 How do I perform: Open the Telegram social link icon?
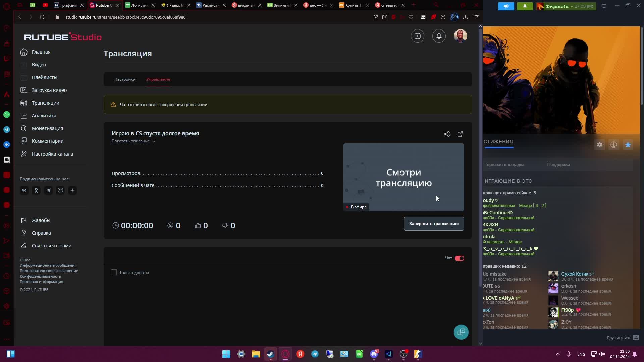[x=48, y=190]
